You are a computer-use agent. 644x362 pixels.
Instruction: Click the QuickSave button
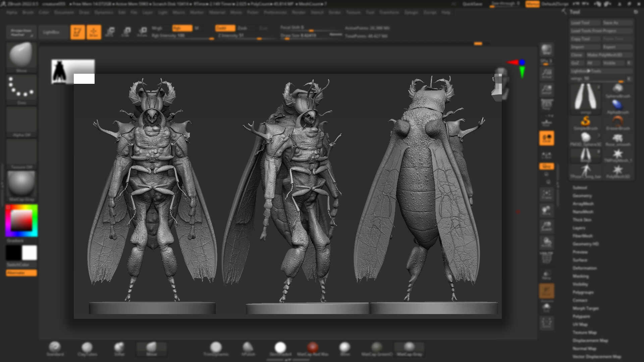tap(472, 4)
